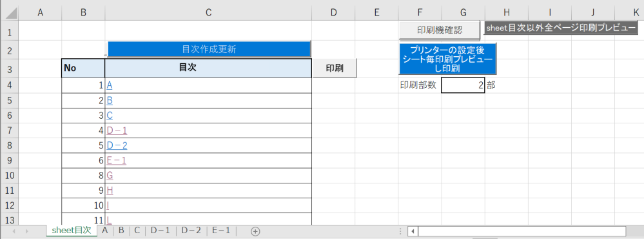Select column H header
644x239 pixels.
(507, 13)
